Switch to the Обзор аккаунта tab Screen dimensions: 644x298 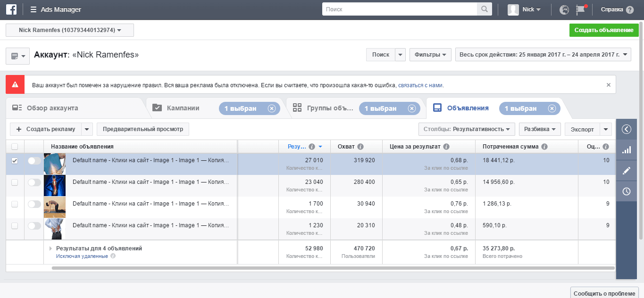52,108
